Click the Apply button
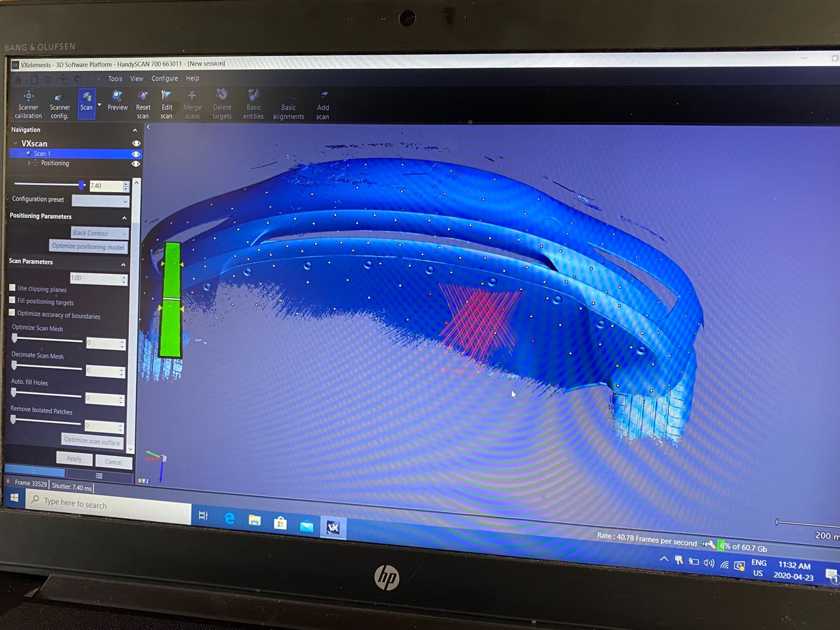This screenshot has width=840, height=630. point(74,458)
